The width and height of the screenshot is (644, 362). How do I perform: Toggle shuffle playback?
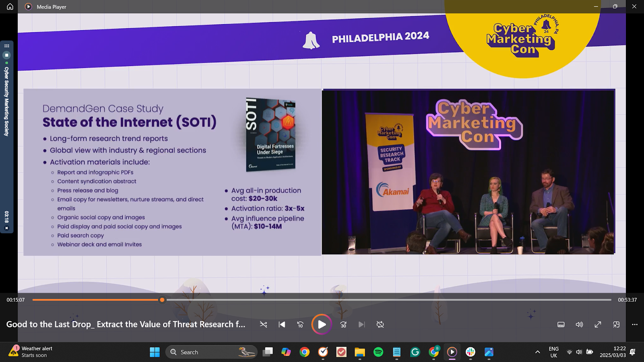(x=263, y=324)
